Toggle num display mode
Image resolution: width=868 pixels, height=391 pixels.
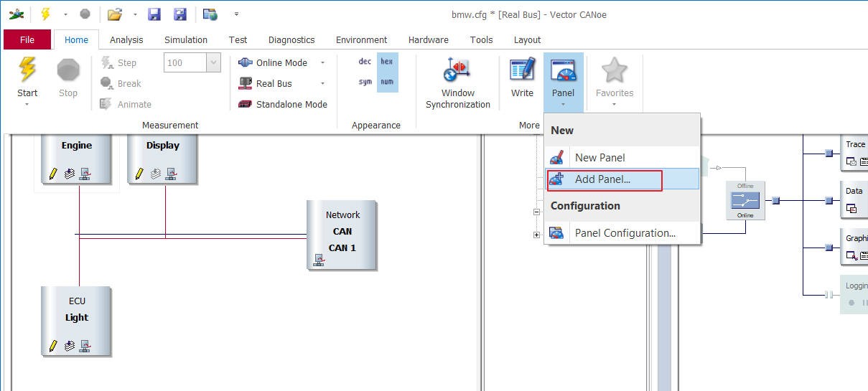[x=387, y=82]
